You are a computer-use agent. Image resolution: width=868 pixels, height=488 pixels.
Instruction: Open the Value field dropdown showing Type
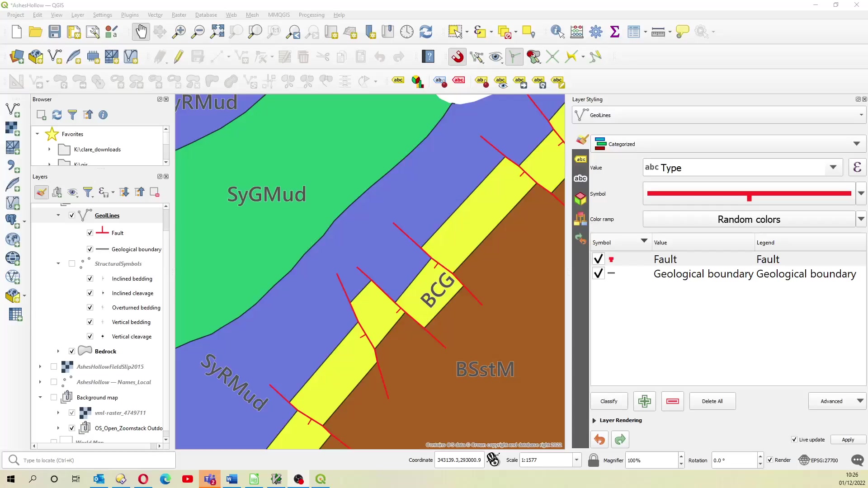tap(833, 167)
